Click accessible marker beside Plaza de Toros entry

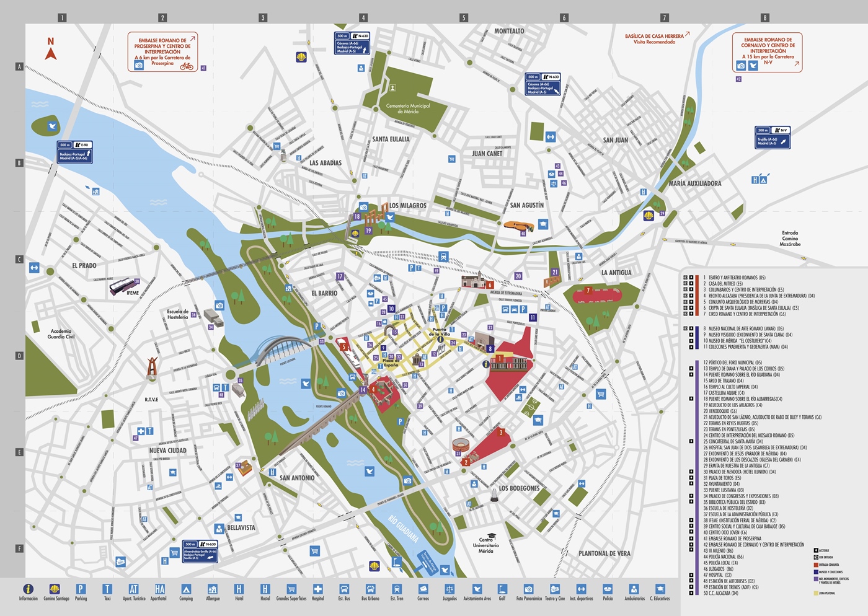(x=691, y=478)
